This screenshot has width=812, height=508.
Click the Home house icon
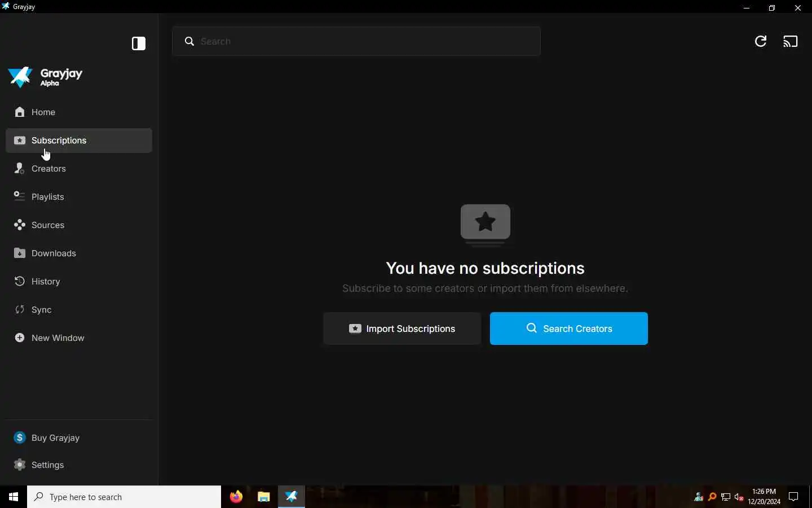[20, 112]
